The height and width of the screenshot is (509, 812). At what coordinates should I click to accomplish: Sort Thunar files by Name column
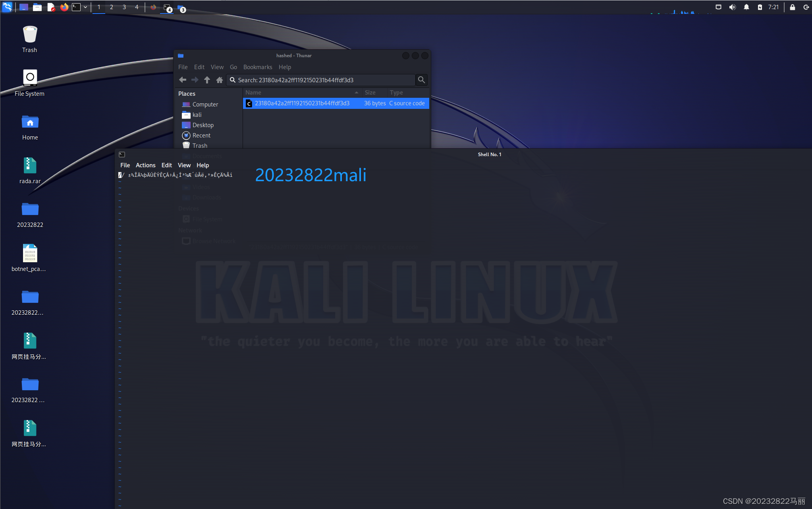(302, 93)
